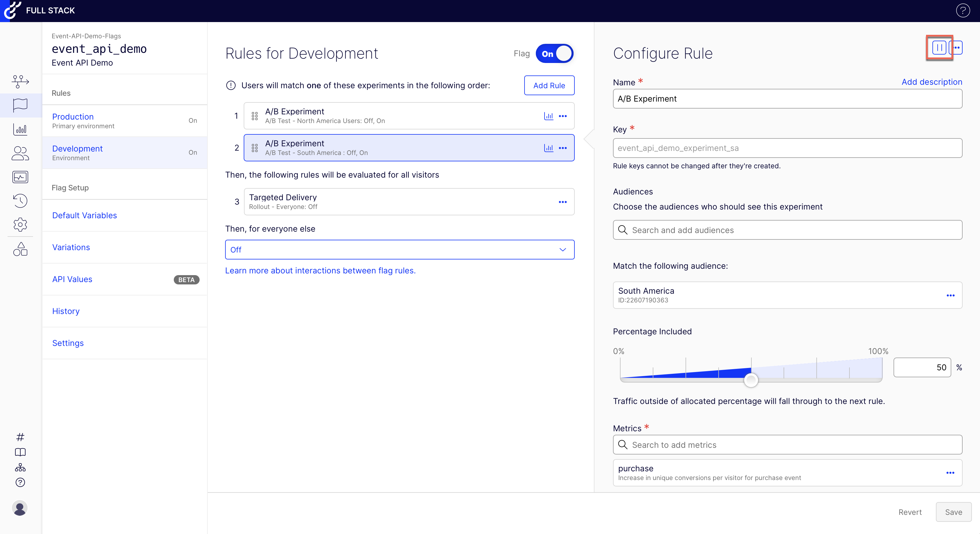This screenshot has width=980, height=534.
Task: Open the History clock icon in sidebar
Action: 20,201
